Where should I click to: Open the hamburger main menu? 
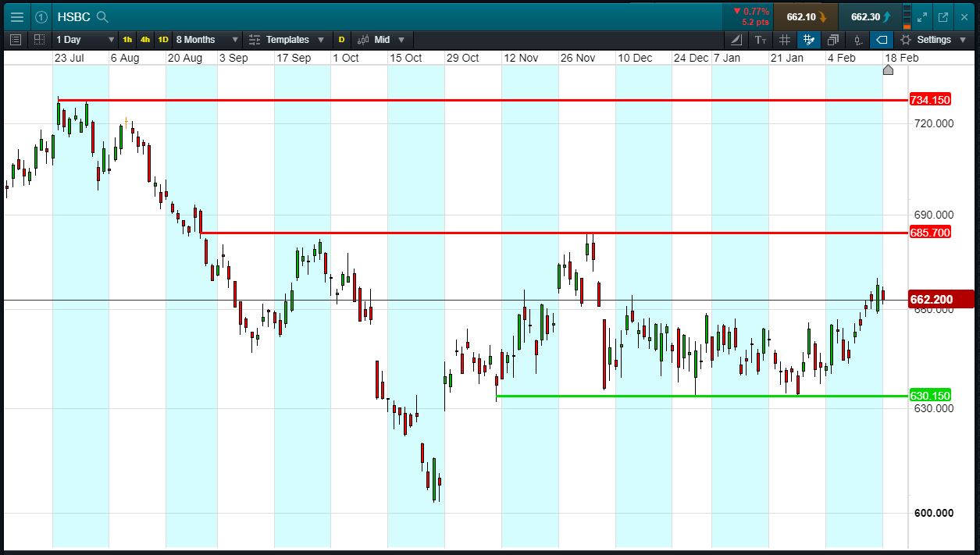[16, 17]
